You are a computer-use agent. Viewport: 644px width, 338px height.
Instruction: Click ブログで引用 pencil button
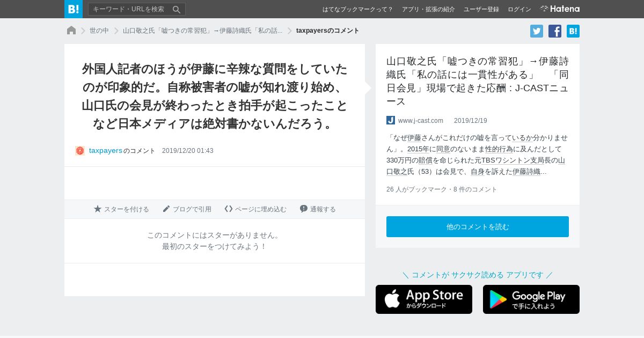[x=187, y=209]
